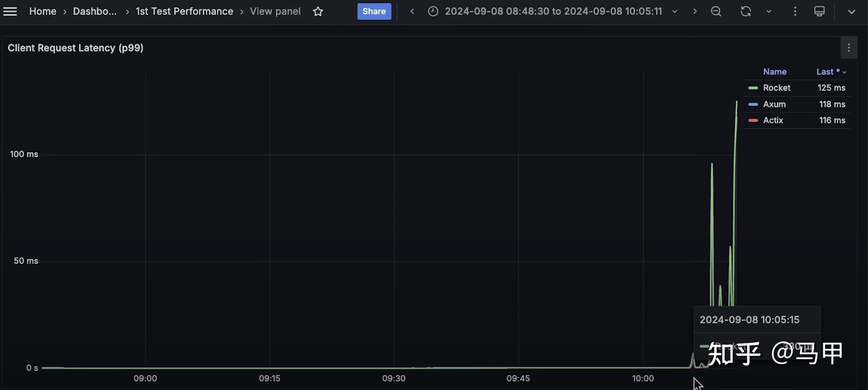Toggle Actix series visibility in legend
868x390 pixels.
[773, 121]
